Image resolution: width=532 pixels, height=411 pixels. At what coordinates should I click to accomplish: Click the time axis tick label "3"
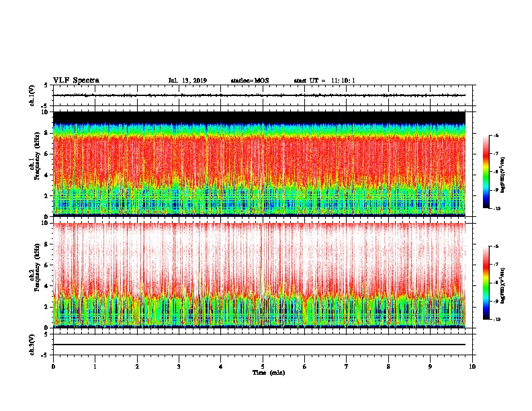(179, 367)
